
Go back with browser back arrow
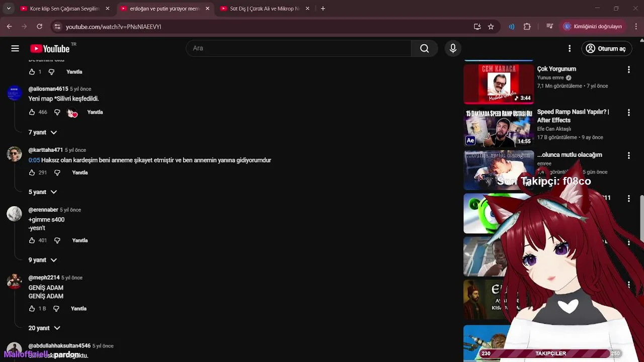[9, 27]
